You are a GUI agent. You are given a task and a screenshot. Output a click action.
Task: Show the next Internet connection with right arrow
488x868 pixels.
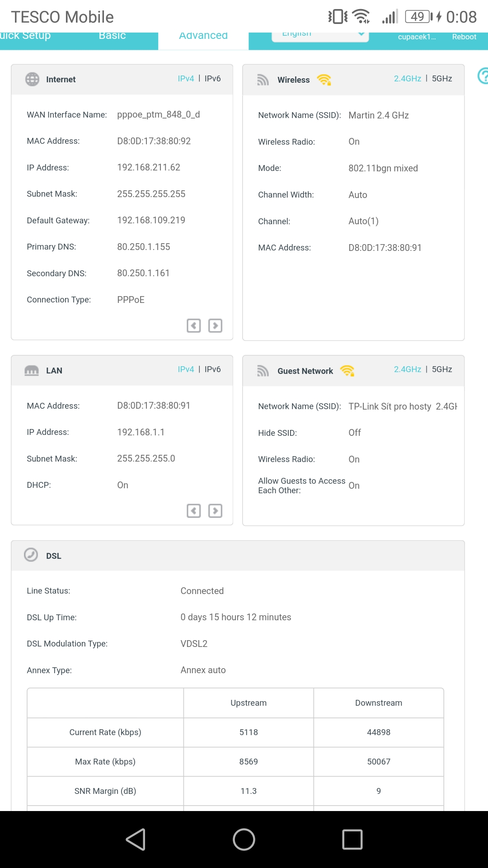(215, 325)
